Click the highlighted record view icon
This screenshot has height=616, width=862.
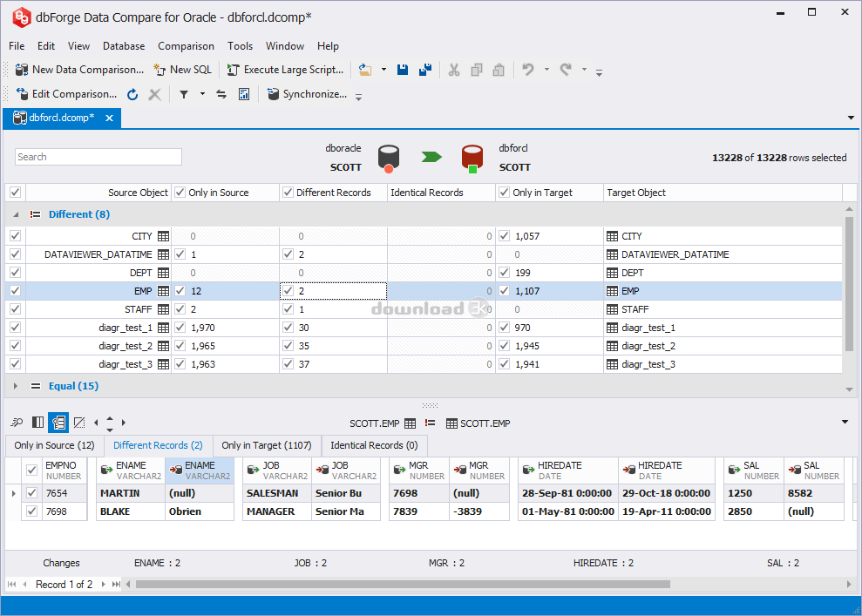pyautogui.click(x=58, y=423)
